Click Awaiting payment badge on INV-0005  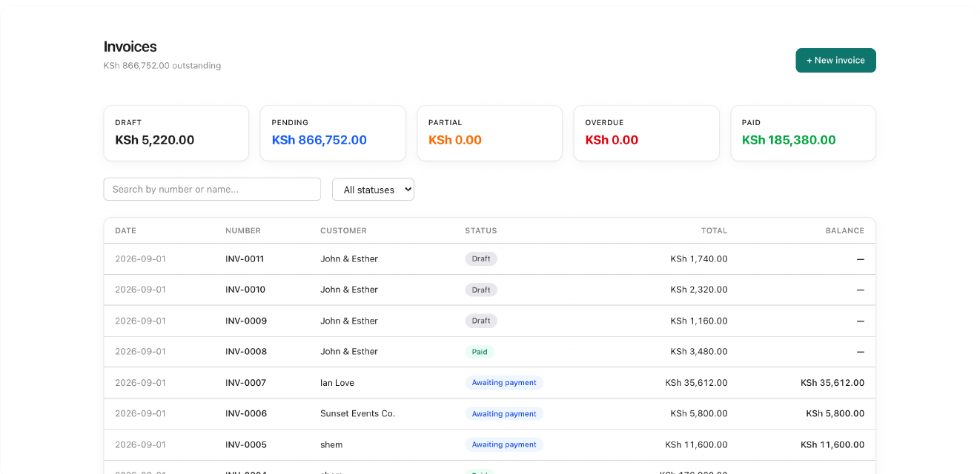[x=504, y=444]
